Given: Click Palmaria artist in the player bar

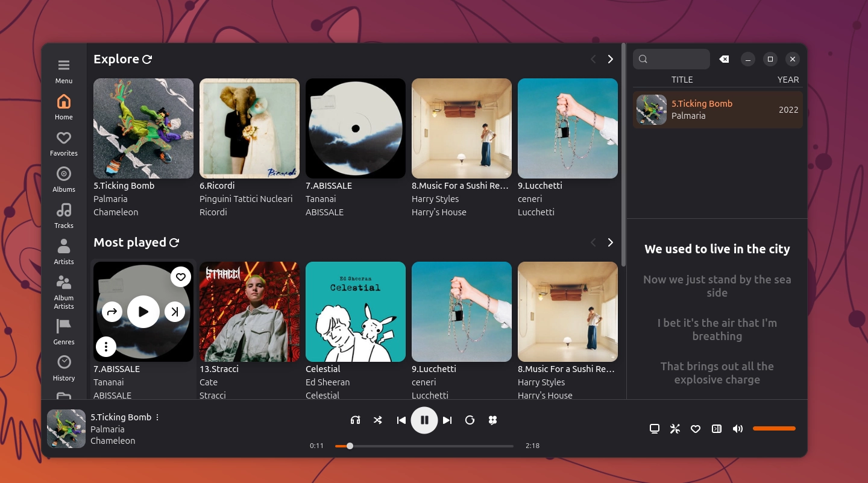Looking at the screenshot, I should click(107, 429).
